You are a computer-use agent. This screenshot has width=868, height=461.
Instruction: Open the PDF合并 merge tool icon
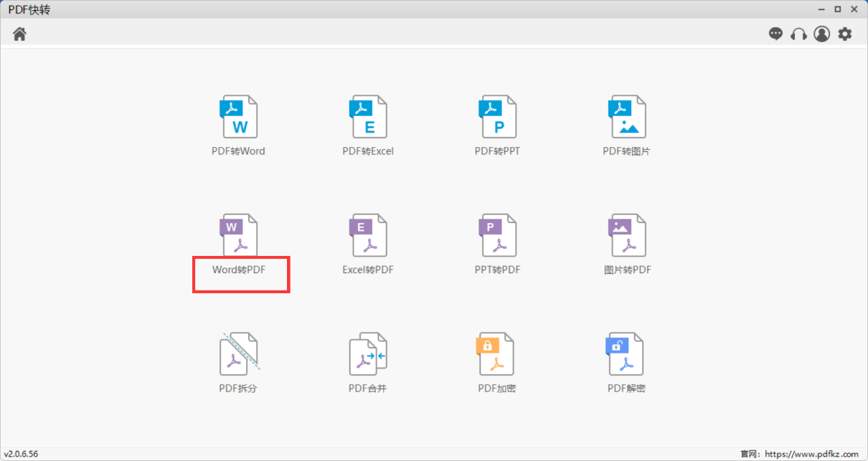tap(368, 353)
